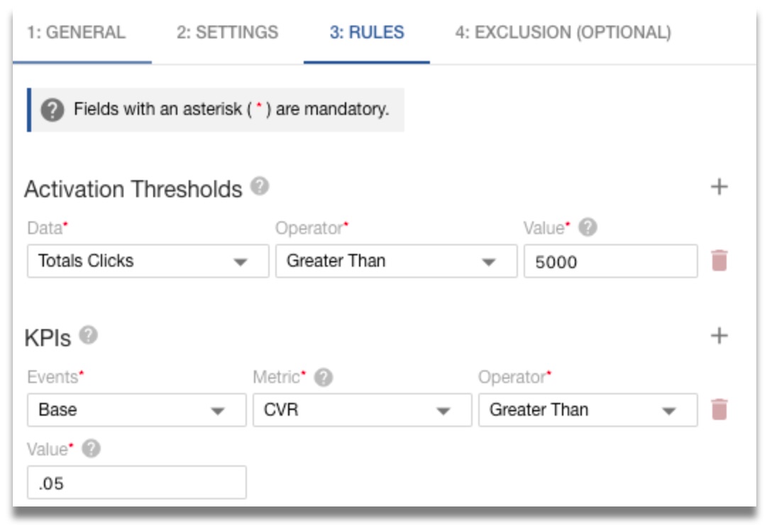The image size is (767, 532).
Task: Click the mandatory fields notice text
Action: tap(231, 109)
